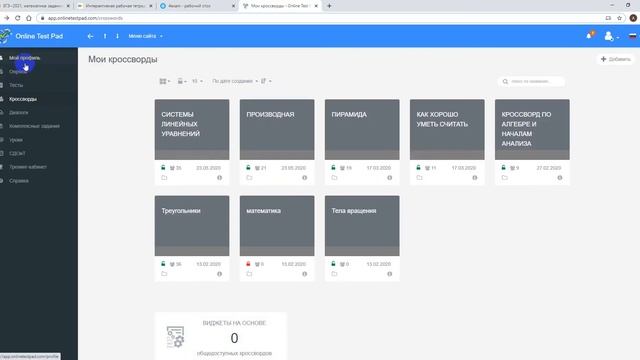This screenshot has height=360, width=640.
Task: Click lock icon on 'СИСТЕМЫ ЛИНЕЙНЫХ УРАВНЕНИЙ' card
Action: (x=163, y=168)
